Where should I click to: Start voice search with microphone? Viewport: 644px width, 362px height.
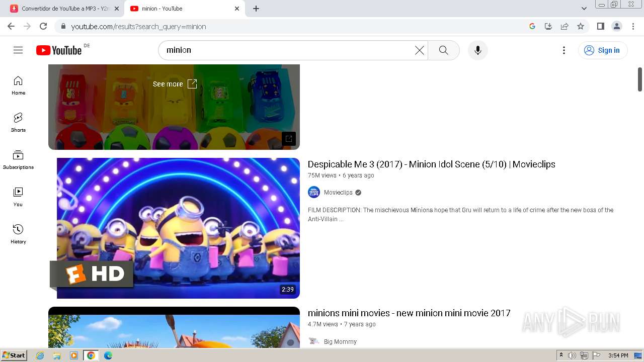click(478, 50)
